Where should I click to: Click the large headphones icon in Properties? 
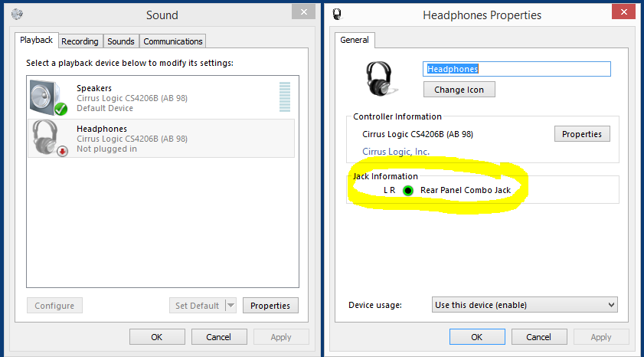(x=381, y=78)
